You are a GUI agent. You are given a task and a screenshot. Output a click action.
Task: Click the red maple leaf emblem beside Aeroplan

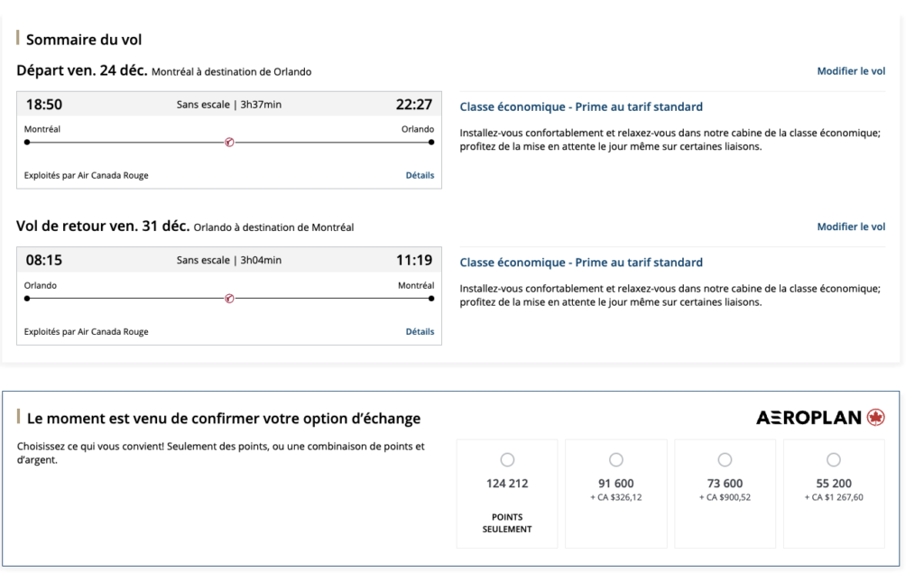(875, 418)
